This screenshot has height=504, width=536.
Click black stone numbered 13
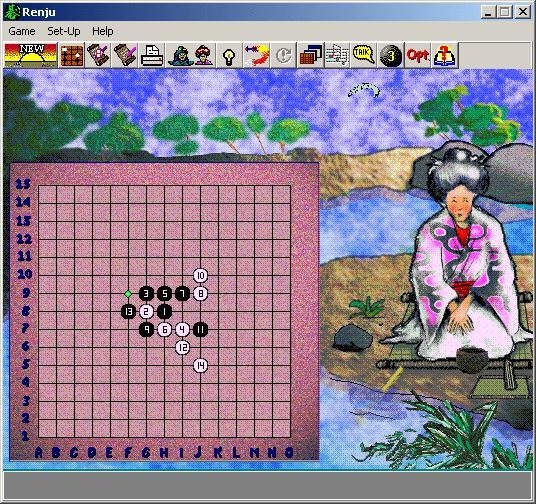tap(129, 311)
